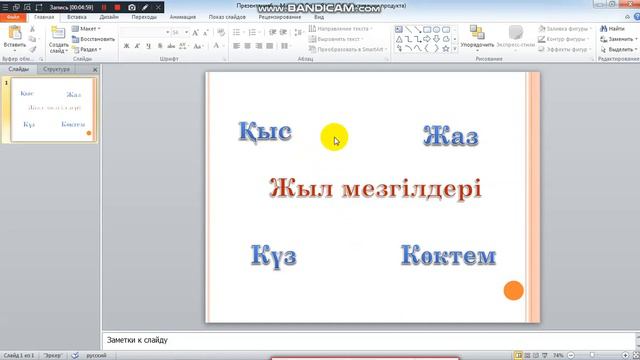
Task: Click the zoom in plus button
Action: click(x=625, y=356)
